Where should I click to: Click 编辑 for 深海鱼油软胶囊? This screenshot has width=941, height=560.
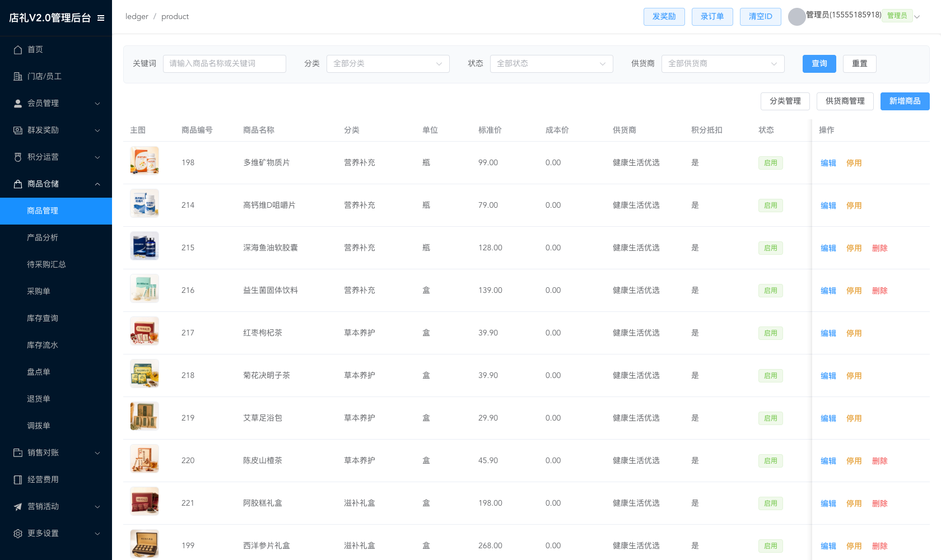tap(828, 248)
